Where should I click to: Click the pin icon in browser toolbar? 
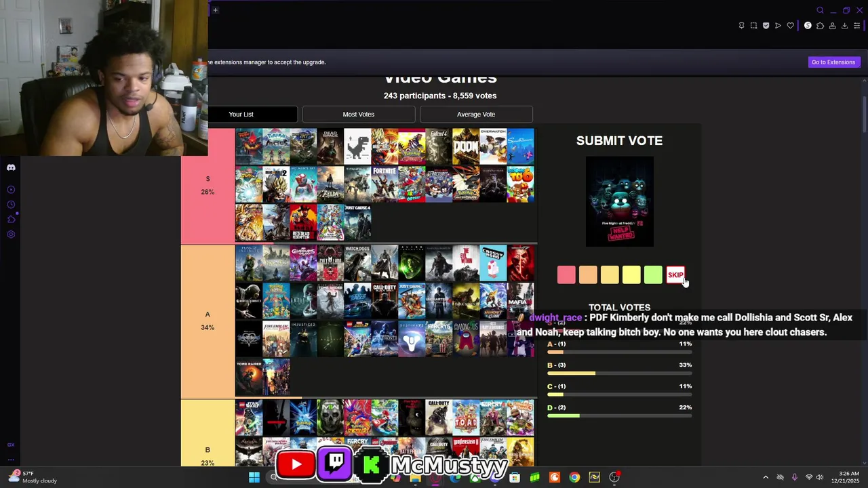(741, 26)
